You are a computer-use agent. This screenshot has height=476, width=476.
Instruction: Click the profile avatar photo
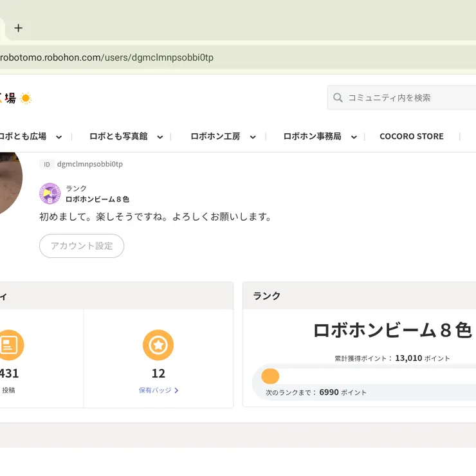tap(10, 183)
